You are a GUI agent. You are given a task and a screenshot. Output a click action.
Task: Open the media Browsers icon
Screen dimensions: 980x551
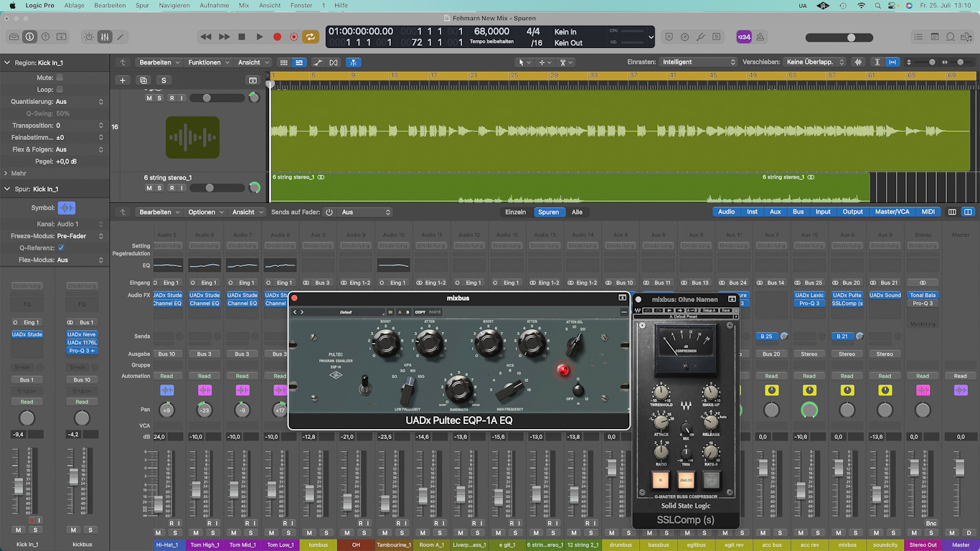pyautogui.click(x=966, y=37)
